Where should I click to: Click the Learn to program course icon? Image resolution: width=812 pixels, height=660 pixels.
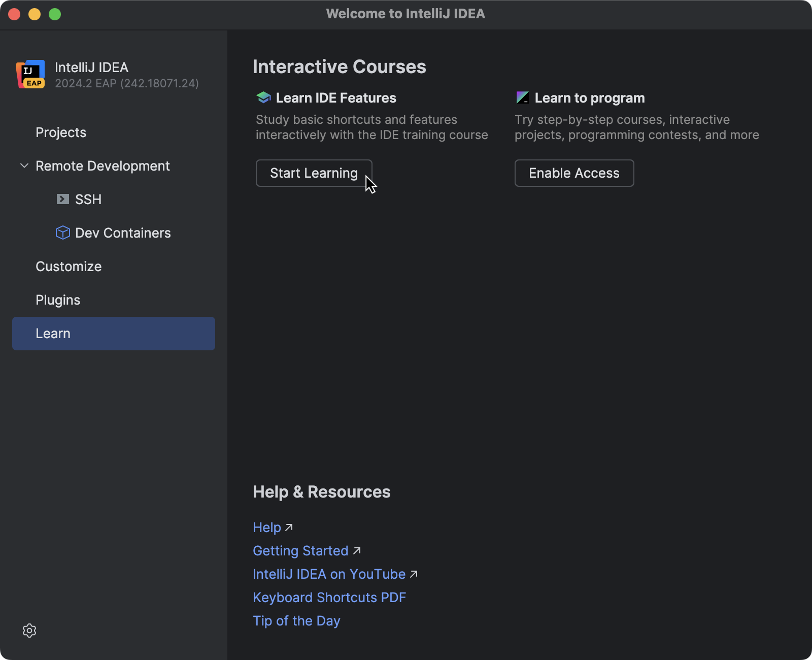(523, 97)
